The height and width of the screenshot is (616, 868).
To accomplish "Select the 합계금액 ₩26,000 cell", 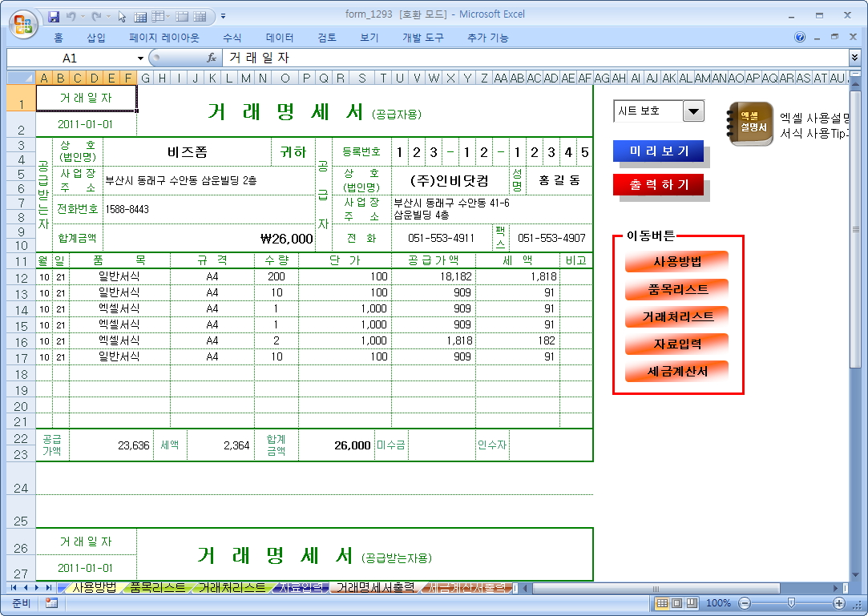I will (x=210, y=238).
